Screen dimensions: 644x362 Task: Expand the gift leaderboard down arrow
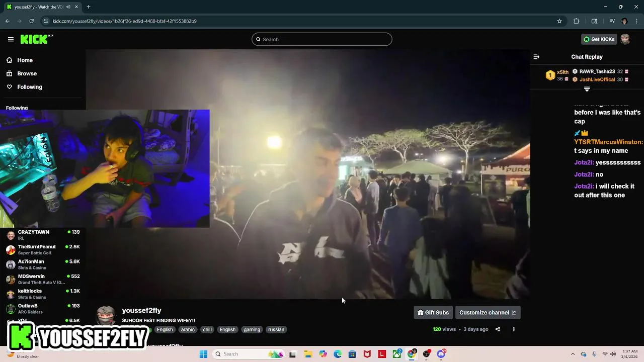[587, 89]
